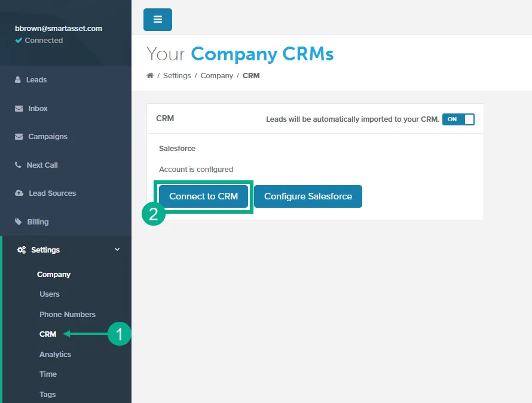Click the Lead Sources cloud icon
This screenshot has width=532, height=403.
click(19, 193)
